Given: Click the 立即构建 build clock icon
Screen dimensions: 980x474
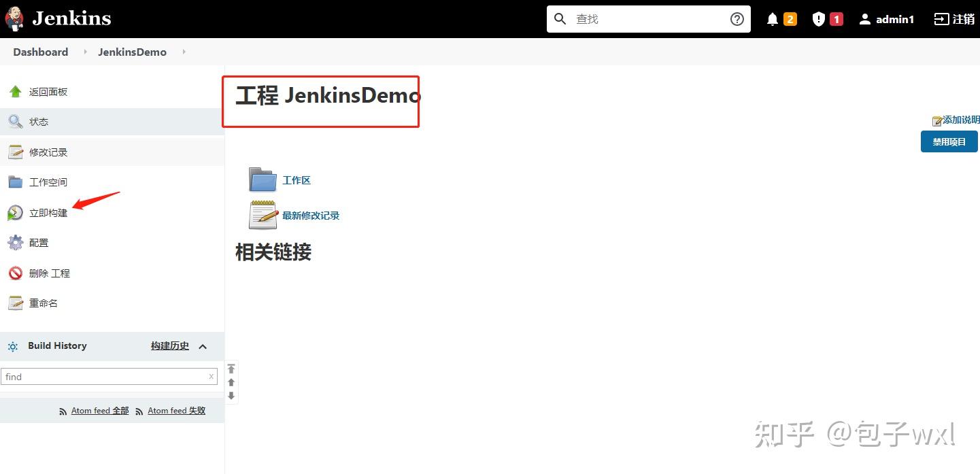Looking at the screenshot, I should pyautogui.click(x=14, y=212).
